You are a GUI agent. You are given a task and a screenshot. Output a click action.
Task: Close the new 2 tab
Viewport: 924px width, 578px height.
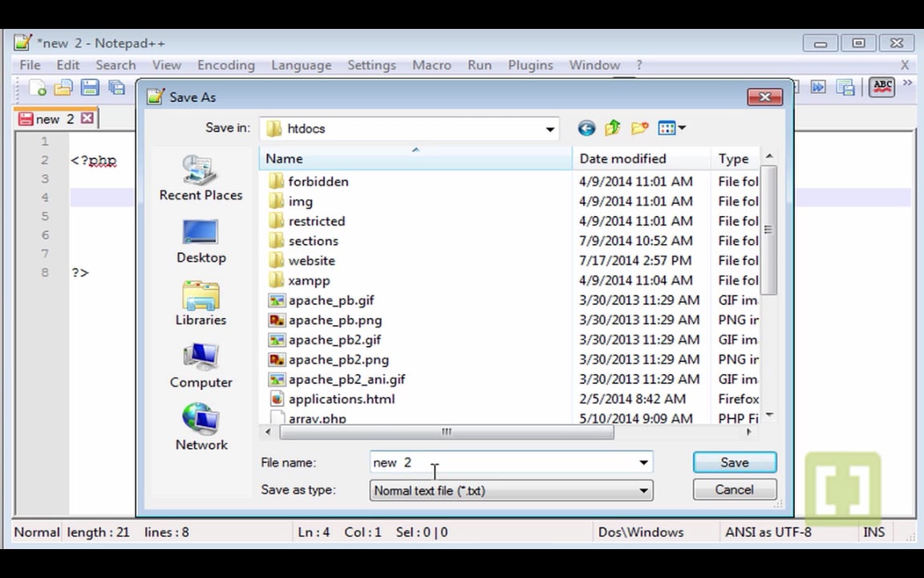pos(87,119)
